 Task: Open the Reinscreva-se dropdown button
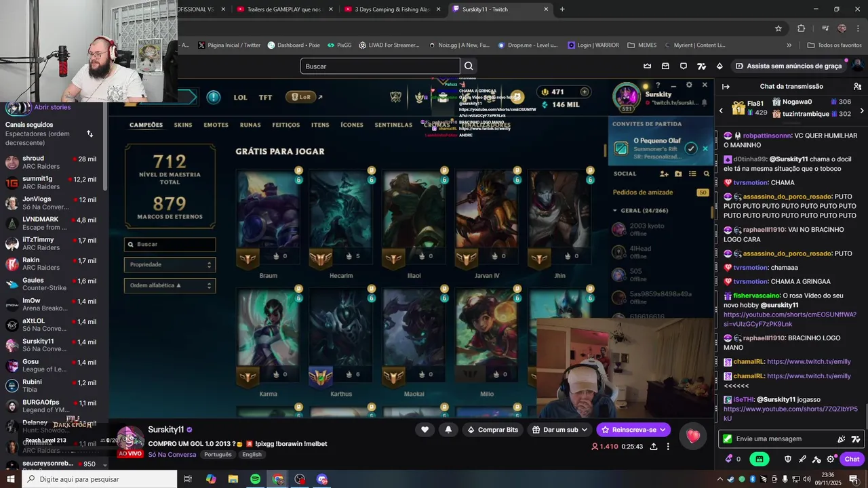pyautogui.click(x=633, y=430)
